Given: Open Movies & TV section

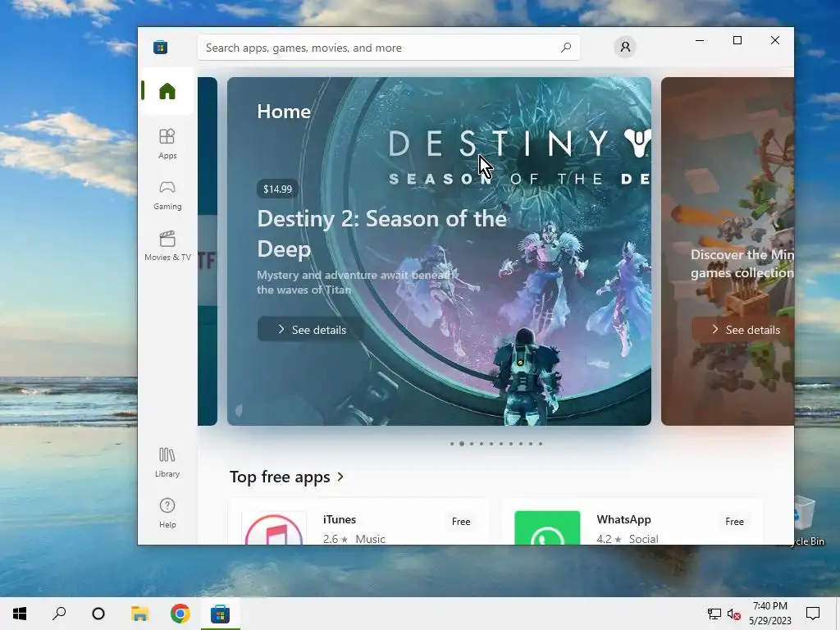Looking at the screenshot, I should [167, 246].
